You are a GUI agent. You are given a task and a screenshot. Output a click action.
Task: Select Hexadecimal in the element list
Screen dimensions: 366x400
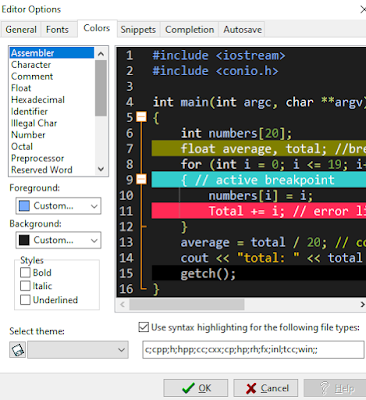[x=52, y=99]
